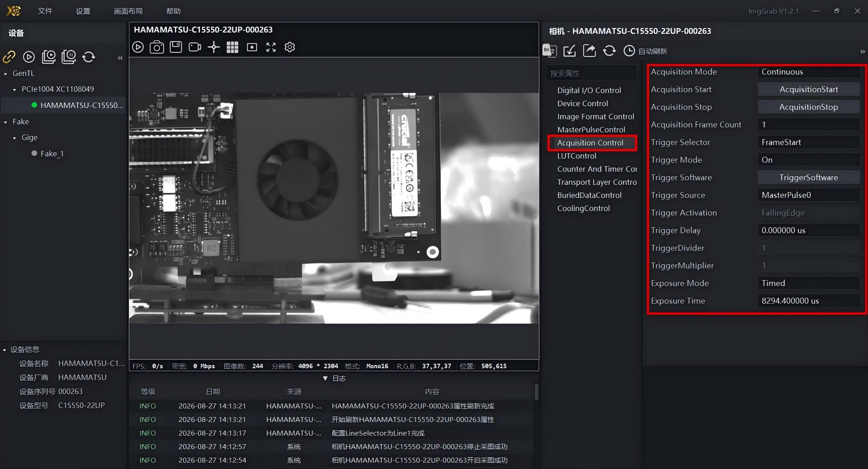Open the 设置 menu
868x469 pixels.
click(83, 11)
